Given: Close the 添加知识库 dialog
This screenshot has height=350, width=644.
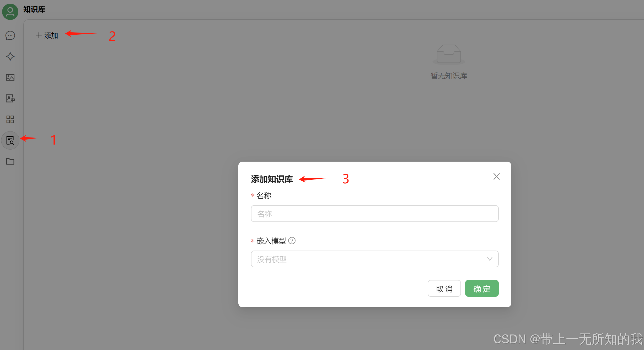Looking at the screenshot, I should pyautogui.click(x=496, y=176).
